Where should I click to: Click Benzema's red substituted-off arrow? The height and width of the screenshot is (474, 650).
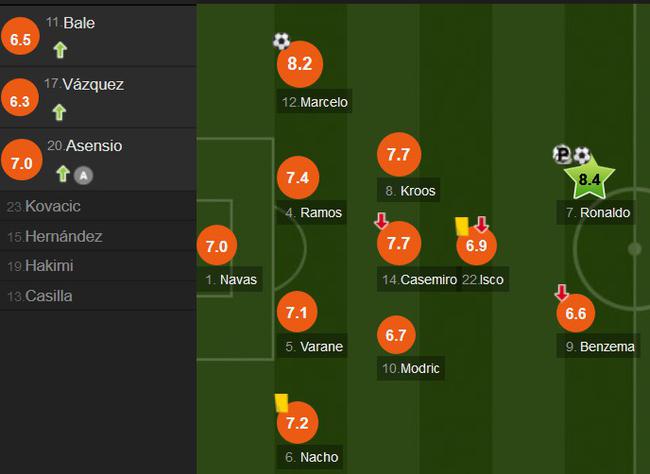click(x=562, y=292)
